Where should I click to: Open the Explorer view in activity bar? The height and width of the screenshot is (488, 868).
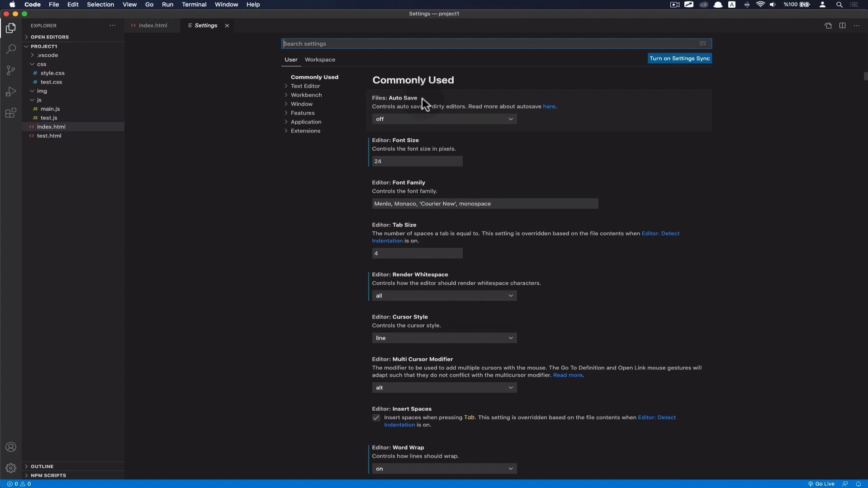coord(11,28)
